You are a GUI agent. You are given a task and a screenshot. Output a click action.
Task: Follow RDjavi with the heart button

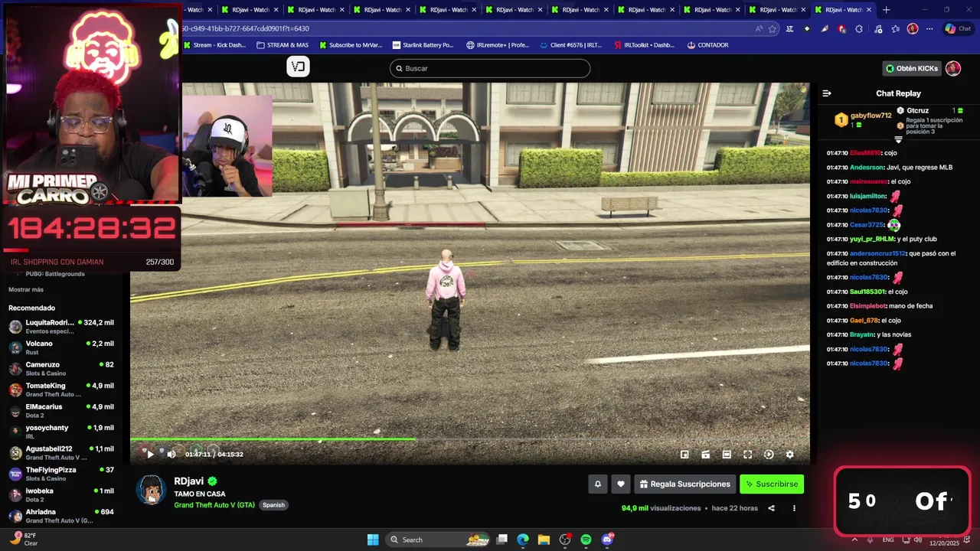[x=621, y=484]
